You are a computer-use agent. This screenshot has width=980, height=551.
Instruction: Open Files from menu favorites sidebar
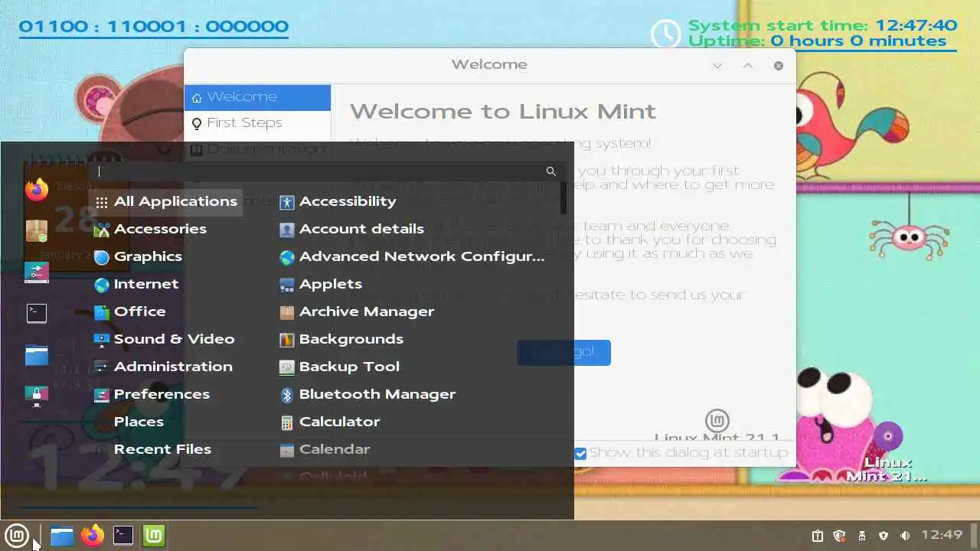click(x=37, y=354)
